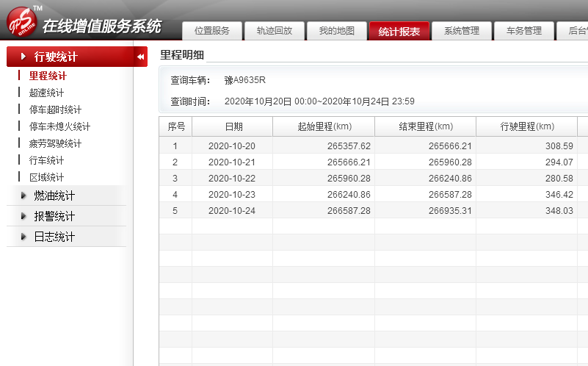The width and height of the screenshot is (588, 366).
Task: Collapse the left sidebar with double-arrow icon
Action: [x=140, y=57]
